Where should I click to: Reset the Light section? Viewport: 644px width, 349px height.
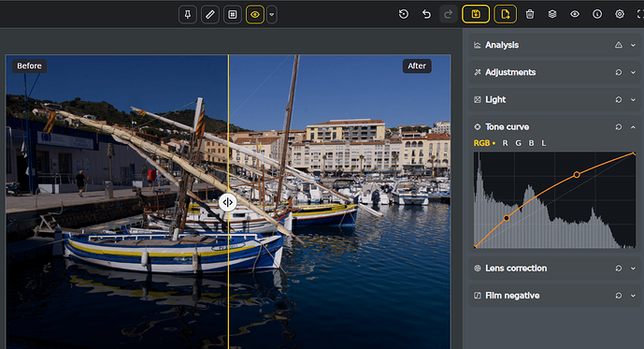[x=619, y=100]
